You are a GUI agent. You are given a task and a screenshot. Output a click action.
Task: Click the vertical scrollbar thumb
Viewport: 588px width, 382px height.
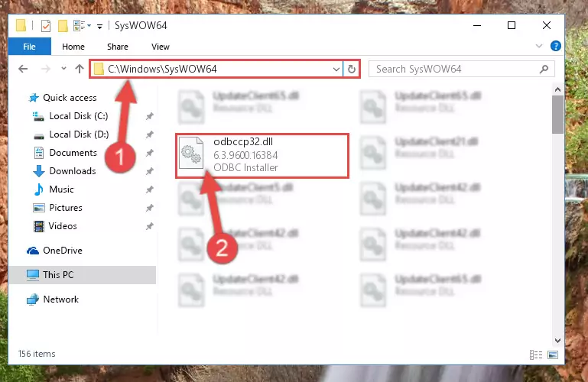click(x=557, y=115)
